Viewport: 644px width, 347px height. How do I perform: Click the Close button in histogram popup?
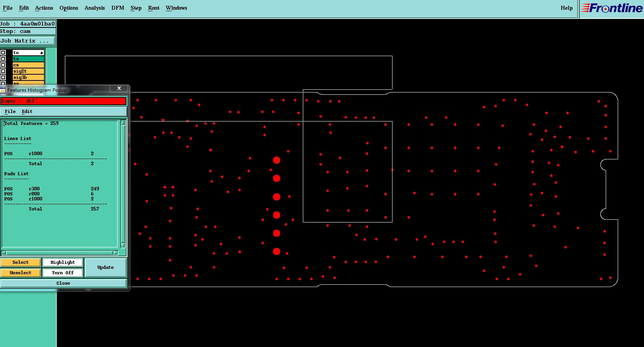tap(63, 283)
